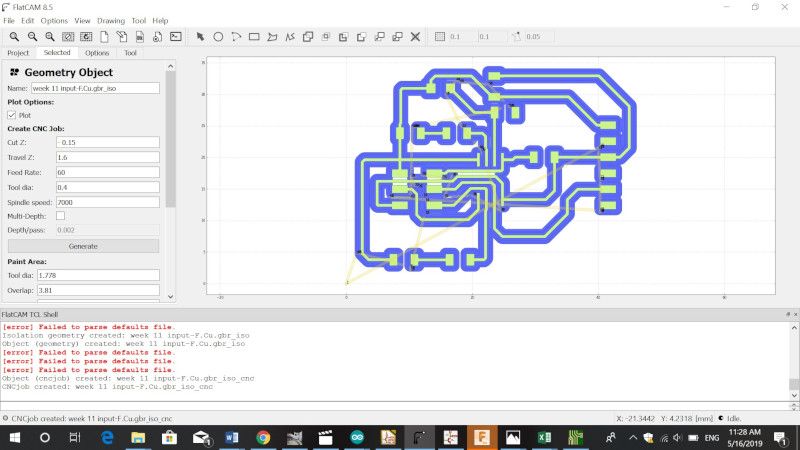Click the Feed Rate input field
800x450 pixels.
coord(108,172)
